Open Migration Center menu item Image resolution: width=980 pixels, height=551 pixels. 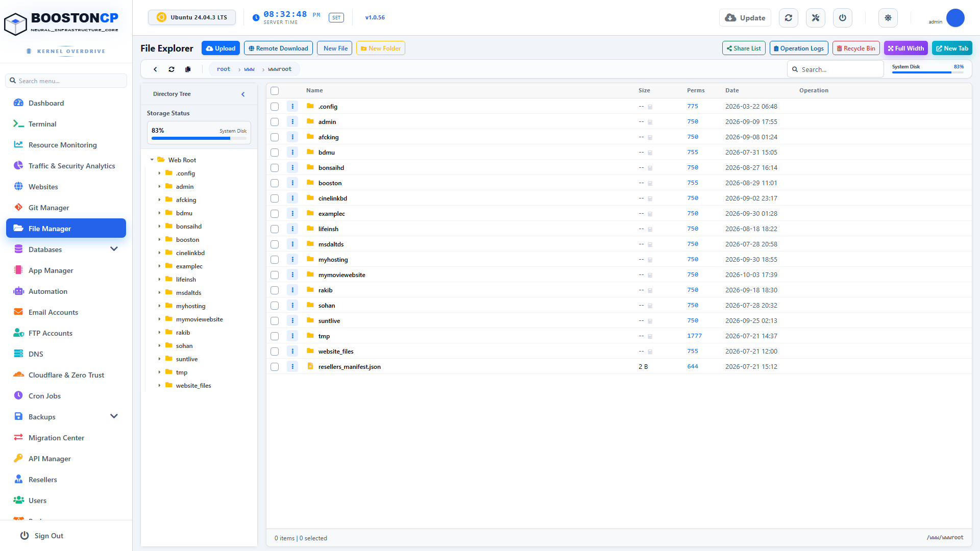[66, 438]
